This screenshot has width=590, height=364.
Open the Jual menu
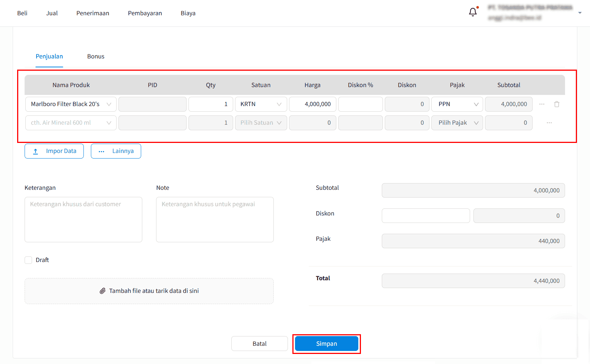click(x=52, y=13)
